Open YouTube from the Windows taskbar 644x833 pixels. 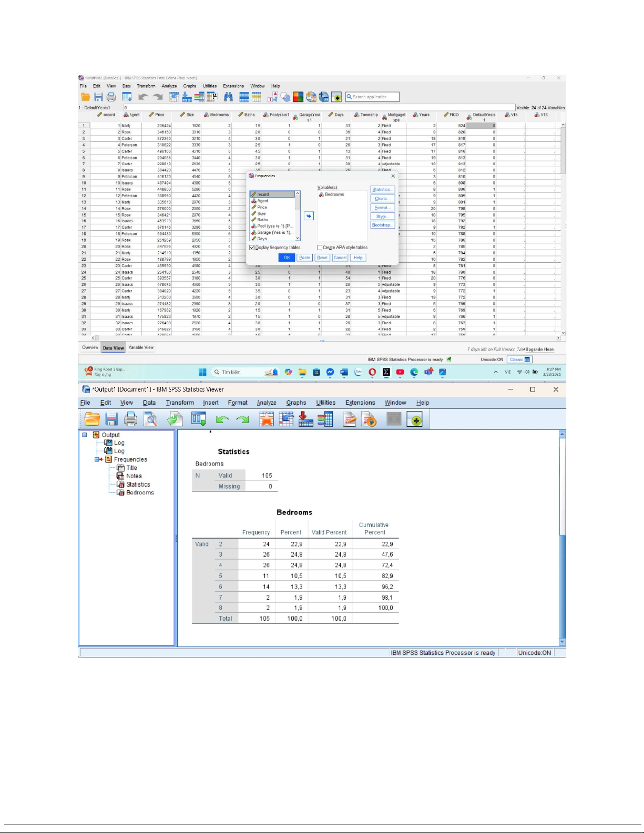point(400,372)
